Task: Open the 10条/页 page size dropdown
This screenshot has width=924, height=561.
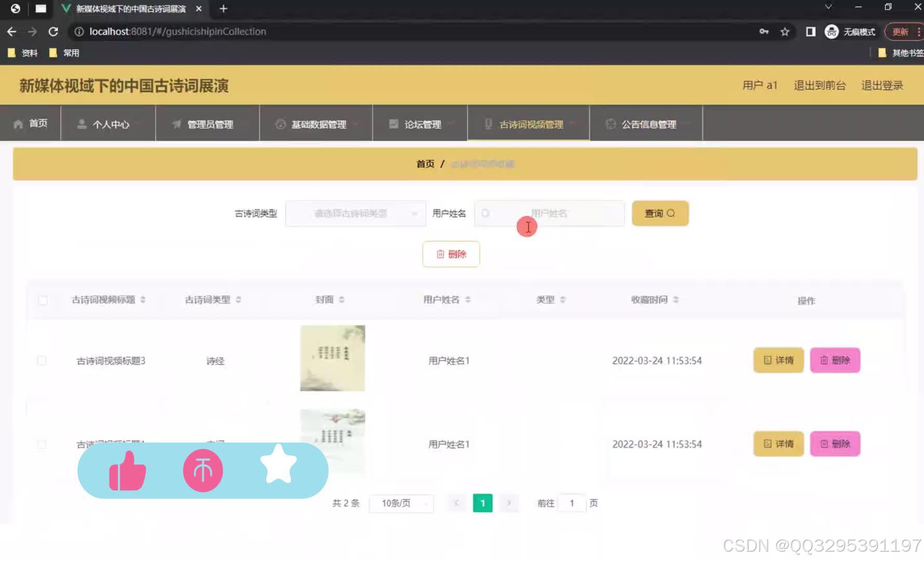Action: coord(401,503)
